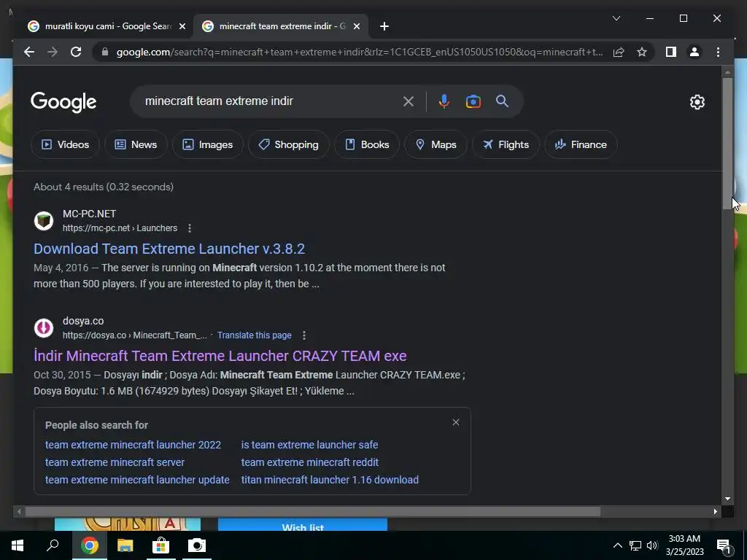747x560 pixels.
Task: Click the vertical scrollbar down arrow
Action: [x=727, y=499]
